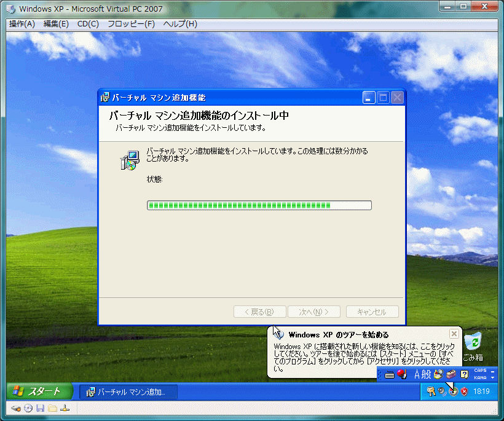
Task: Click the heading バーチャル マシン追加機能のインストール中
Action: point(199,116)
